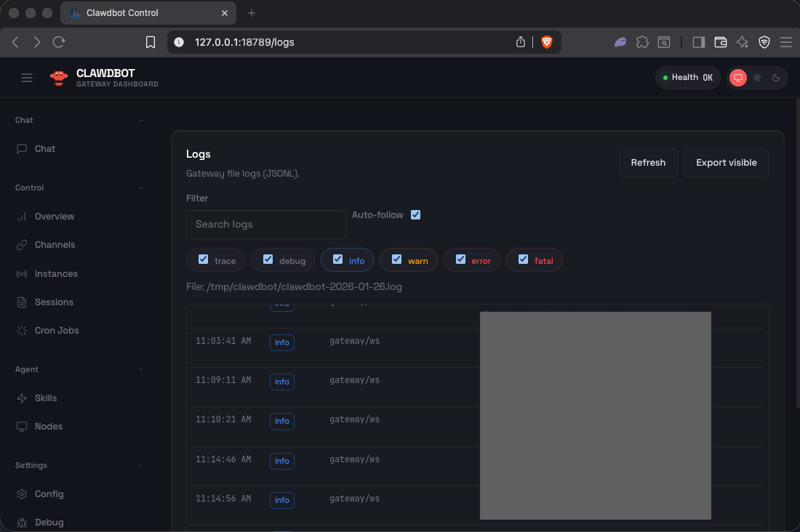
Task: Collapse the Chat sidebar section
Action: 141,120
